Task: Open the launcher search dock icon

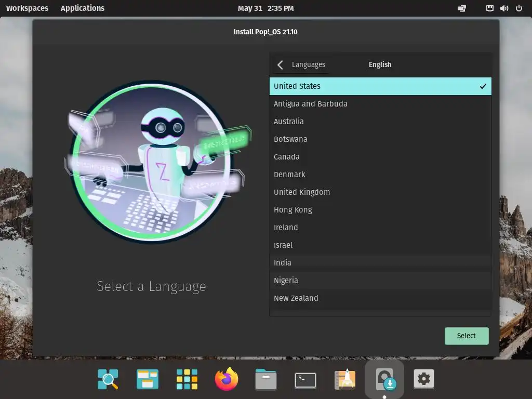Action: click(x=108, y=379)
